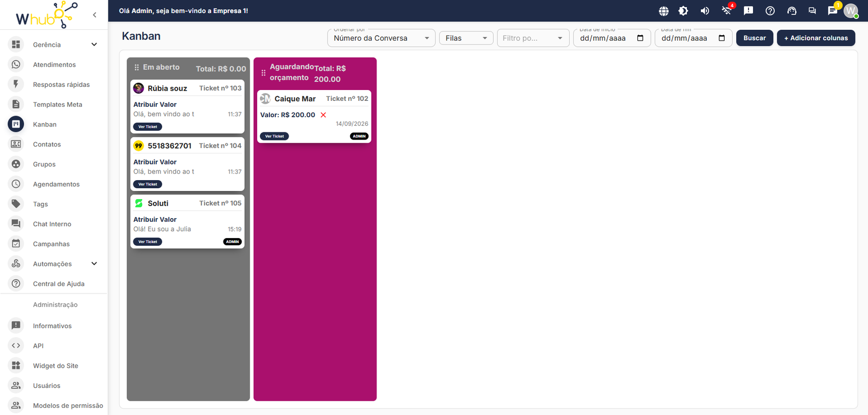Image resolution: width=868 pixels, height=415 pixels.
Task: Toggle dark mode brightness icon
Action: (x=683, y=11)
